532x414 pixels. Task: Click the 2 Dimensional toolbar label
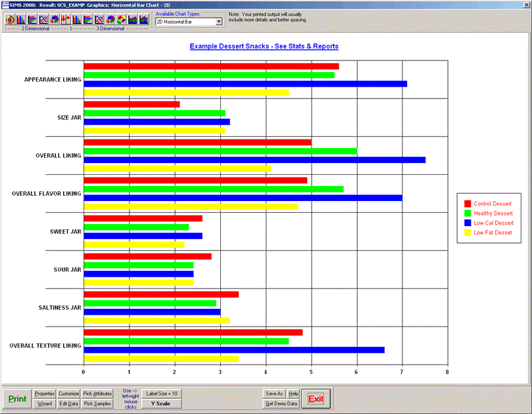point(36,28)
